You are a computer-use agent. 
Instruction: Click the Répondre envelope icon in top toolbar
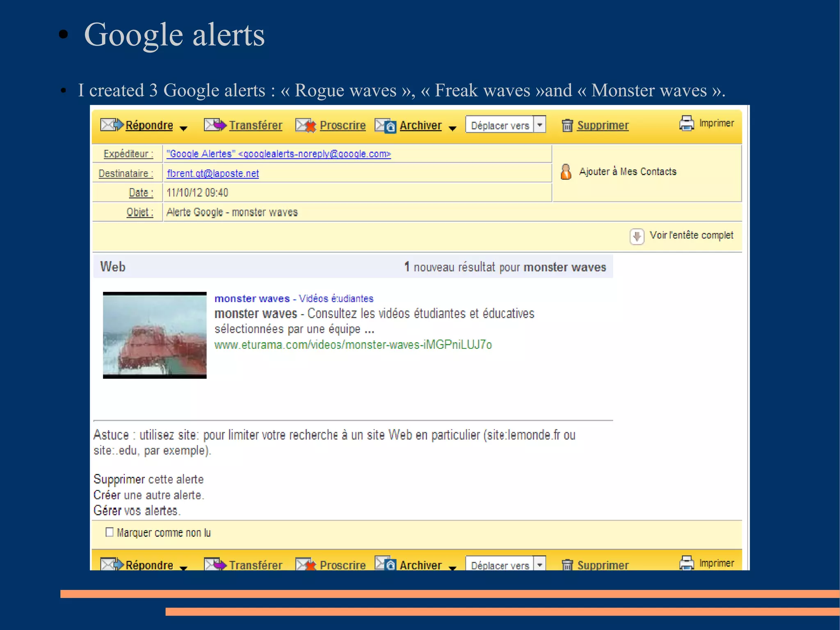112,124
